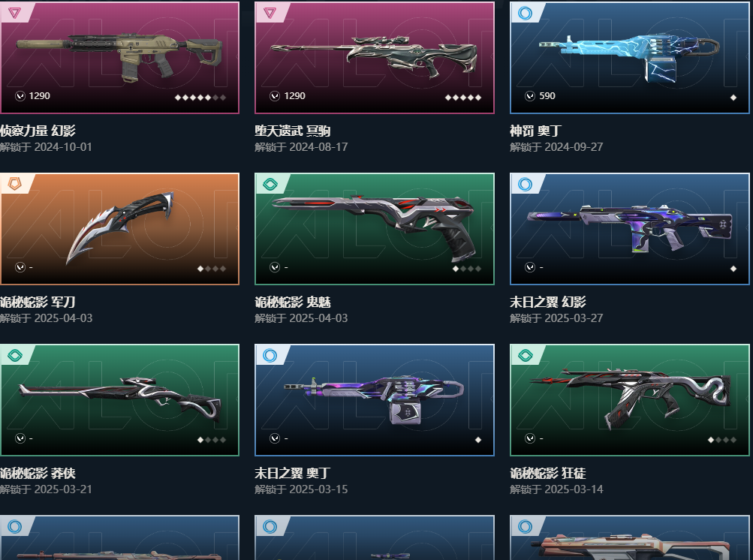Click the 诡秘蛇影 鬼魅 skin name
753x560 pixels.
(x=293, y=302)
